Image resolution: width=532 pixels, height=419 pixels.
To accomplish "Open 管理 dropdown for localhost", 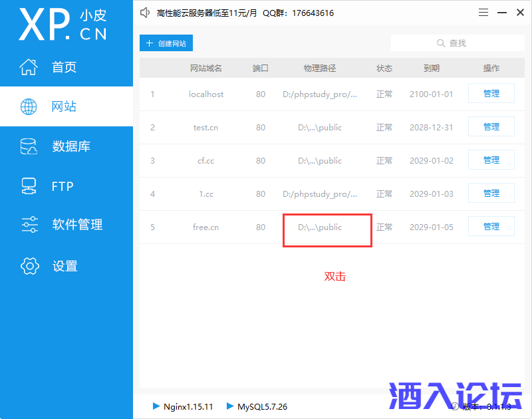I will click(491, 94).
